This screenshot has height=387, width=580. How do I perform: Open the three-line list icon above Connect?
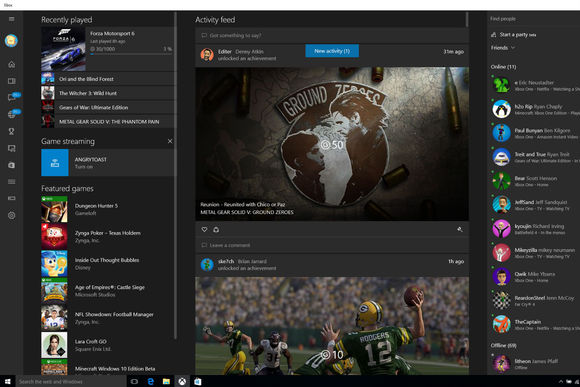click(x=11, y=182)
